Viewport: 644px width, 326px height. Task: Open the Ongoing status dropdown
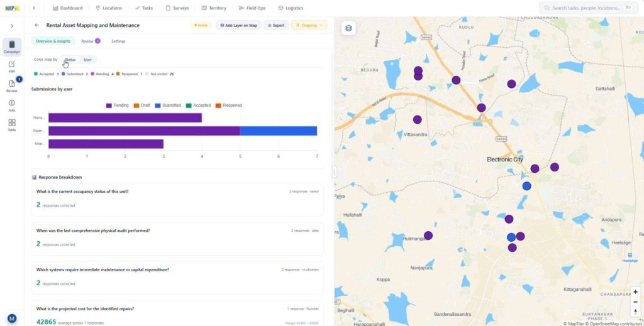309,25
